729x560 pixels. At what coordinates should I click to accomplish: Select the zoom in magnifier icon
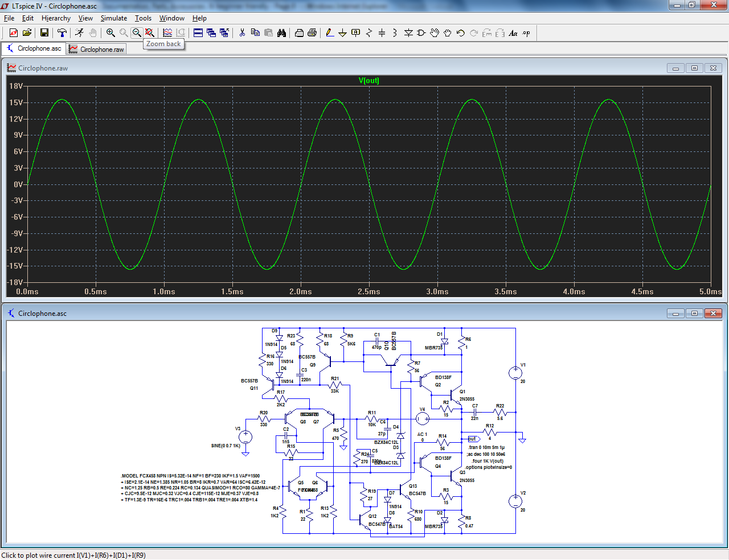pyautogui.click(x=110, y=33)
